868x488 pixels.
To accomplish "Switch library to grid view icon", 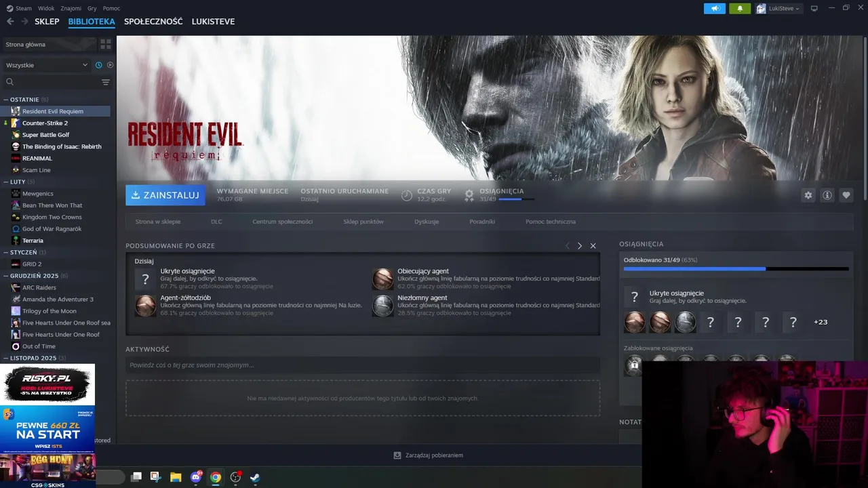I will point(106,44).
